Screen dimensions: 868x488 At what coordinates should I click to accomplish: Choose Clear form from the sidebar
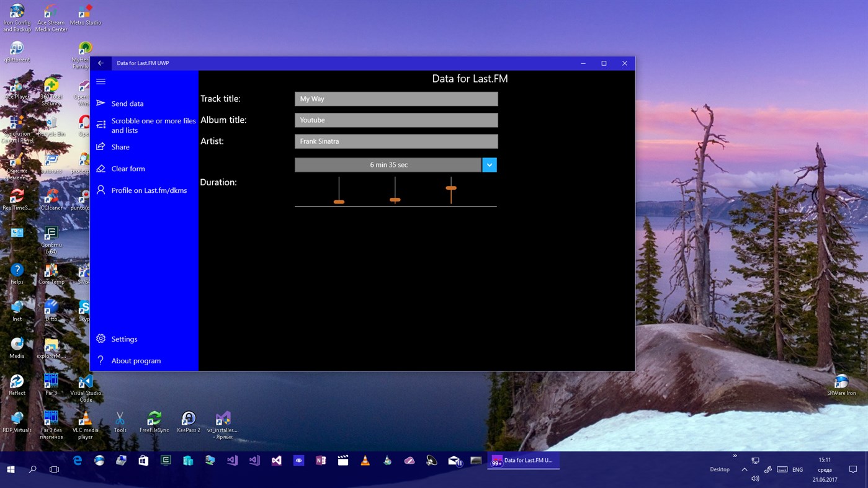[128, 169]
